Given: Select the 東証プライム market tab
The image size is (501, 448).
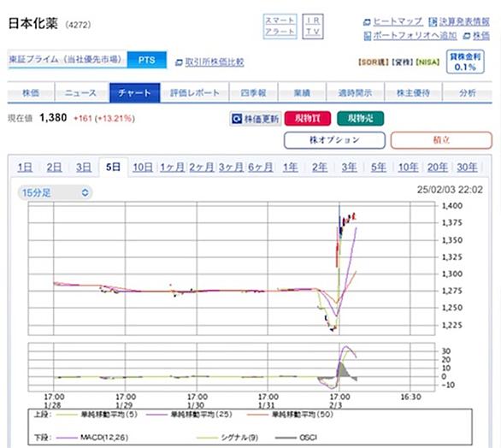Looking at the screenshot, I should [x=67, y=60].
